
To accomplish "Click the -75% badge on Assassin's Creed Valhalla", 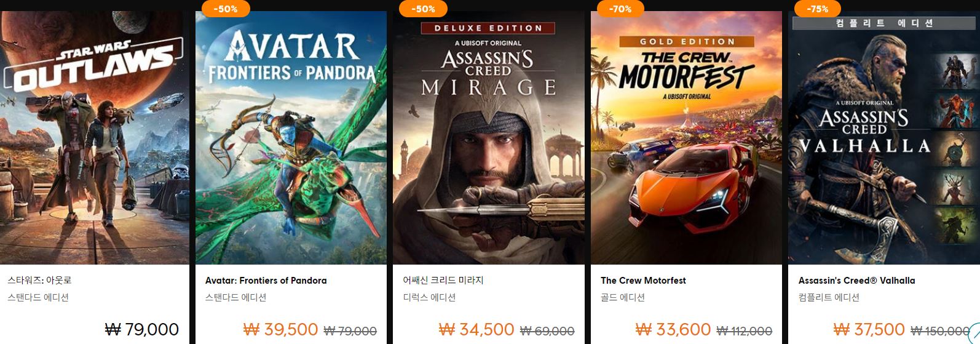I will [x=818, y=9].
